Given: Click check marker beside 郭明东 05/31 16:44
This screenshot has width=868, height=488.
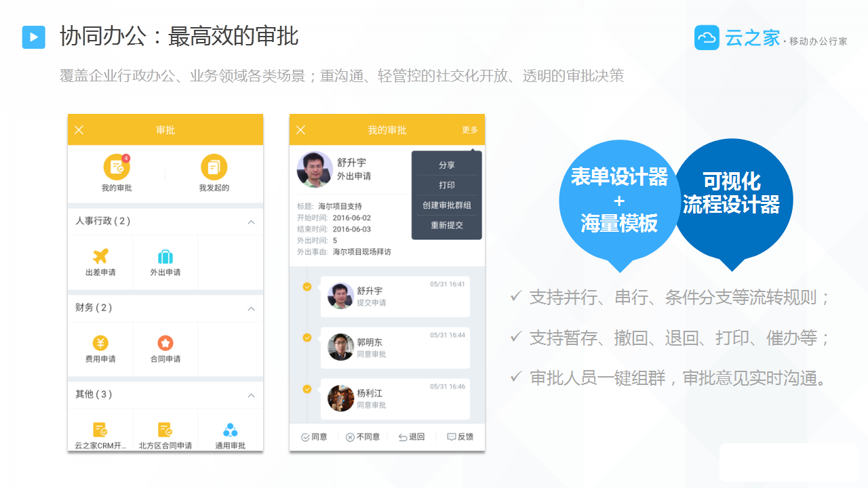Looking at the screenshot, I should pos(307,338).
